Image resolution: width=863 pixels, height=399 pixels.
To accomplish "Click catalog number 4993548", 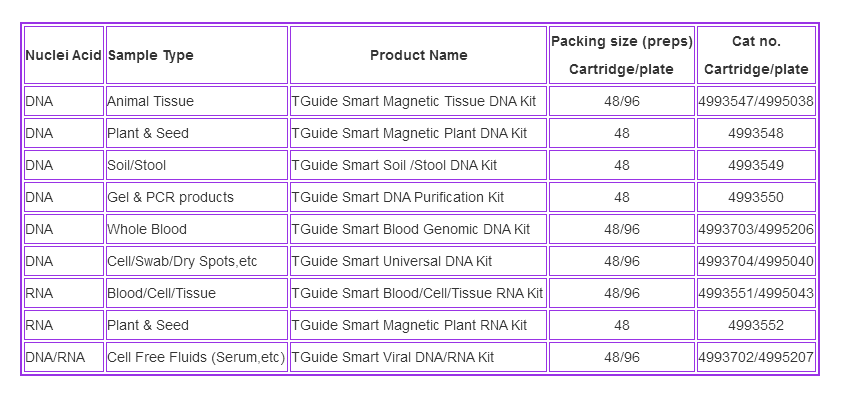I will click(x=756, y=133).
